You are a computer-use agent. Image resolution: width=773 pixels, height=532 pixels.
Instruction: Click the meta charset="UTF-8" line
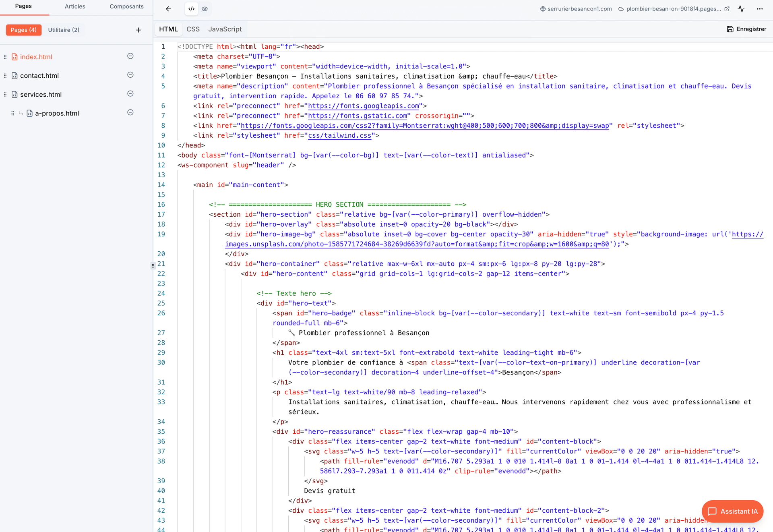237,56
